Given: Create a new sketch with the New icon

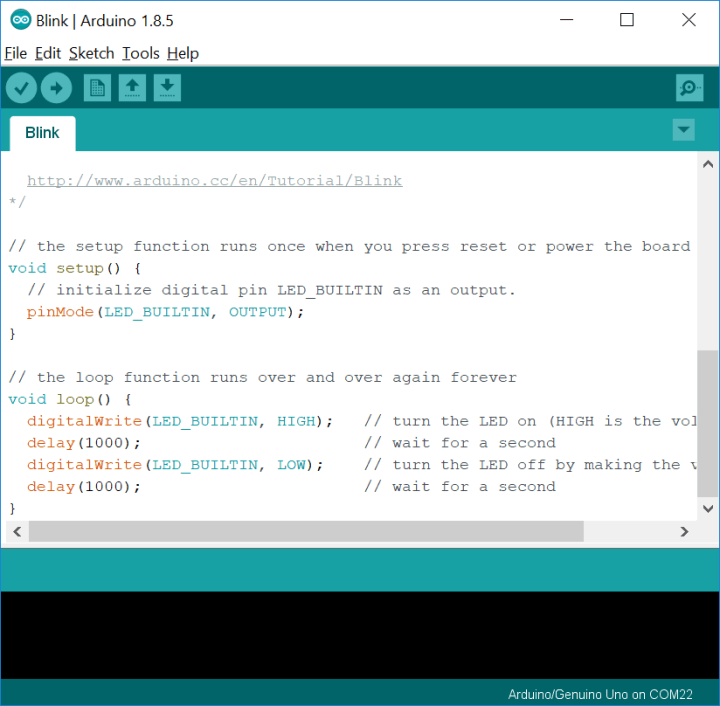Looking at the screenshot, I should 97,88.
